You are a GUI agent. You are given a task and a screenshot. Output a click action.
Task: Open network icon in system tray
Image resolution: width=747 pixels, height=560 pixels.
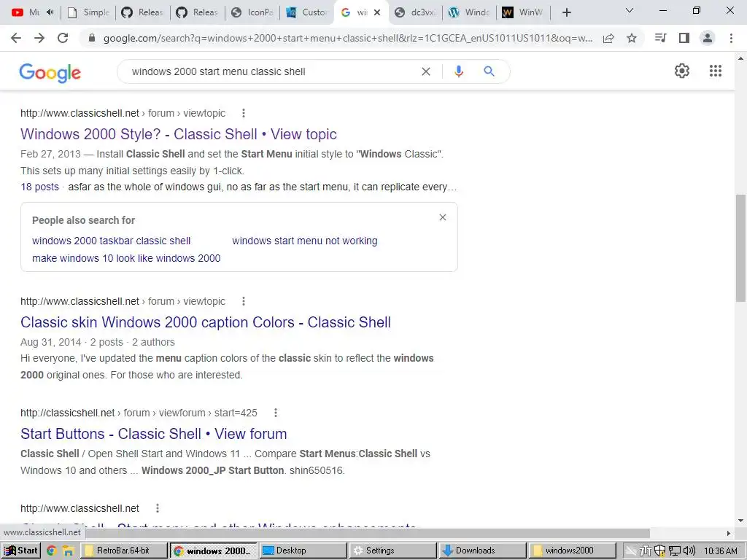(x=675, y=551)
